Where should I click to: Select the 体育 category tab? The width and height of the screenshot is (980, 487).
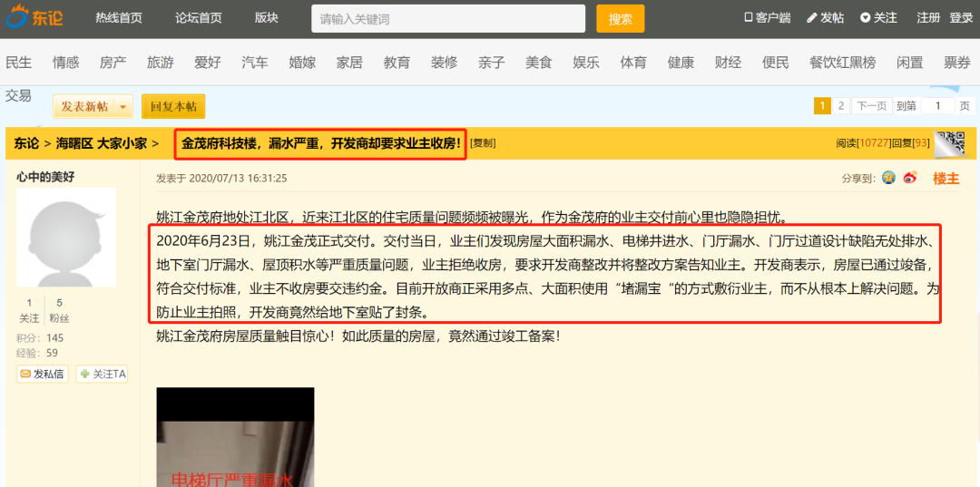click(633, 63)
